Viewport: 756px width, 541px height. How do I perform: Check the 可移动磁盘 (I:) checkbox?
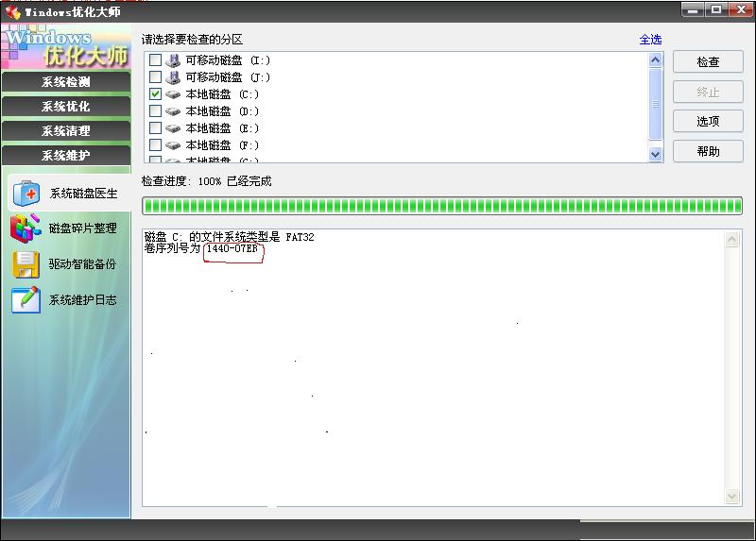tap(155, 59)
